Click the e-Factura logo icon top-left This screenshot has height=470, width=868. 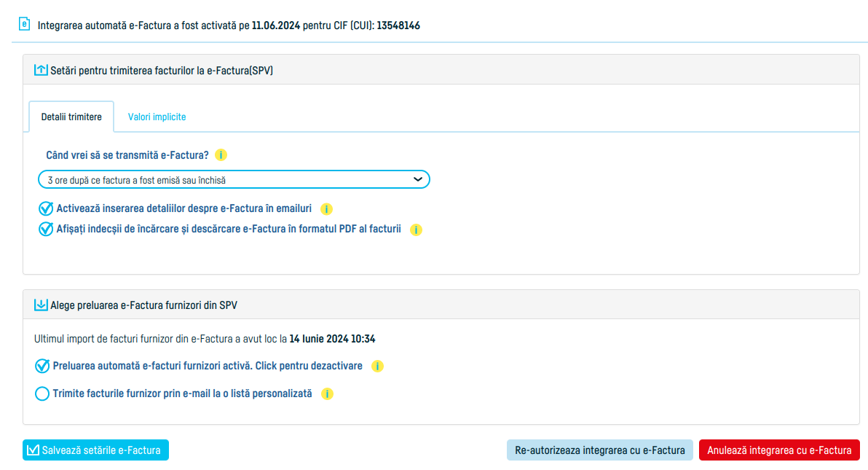(x=23, y=24)
